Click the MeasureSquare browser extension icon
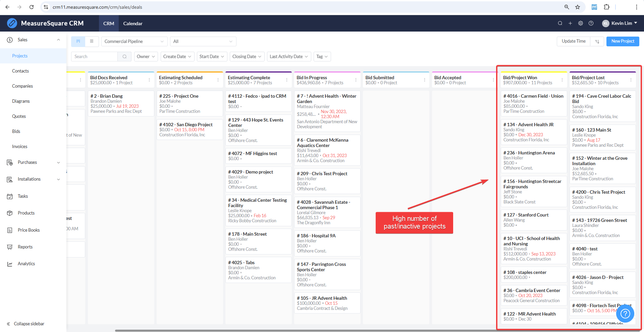644x332 pixels. pyautogui.click(x=594, y=7)
